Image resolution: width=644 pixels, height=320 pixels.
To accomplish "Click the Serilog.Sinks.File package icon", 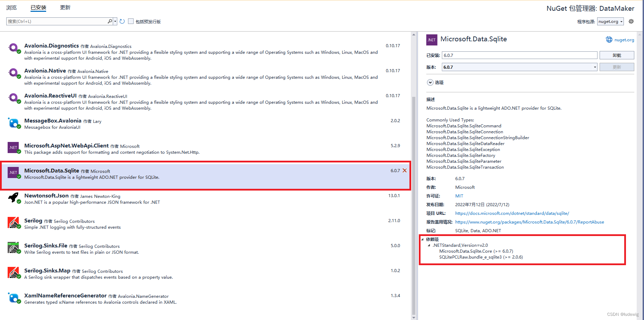I will click(14, 247).
